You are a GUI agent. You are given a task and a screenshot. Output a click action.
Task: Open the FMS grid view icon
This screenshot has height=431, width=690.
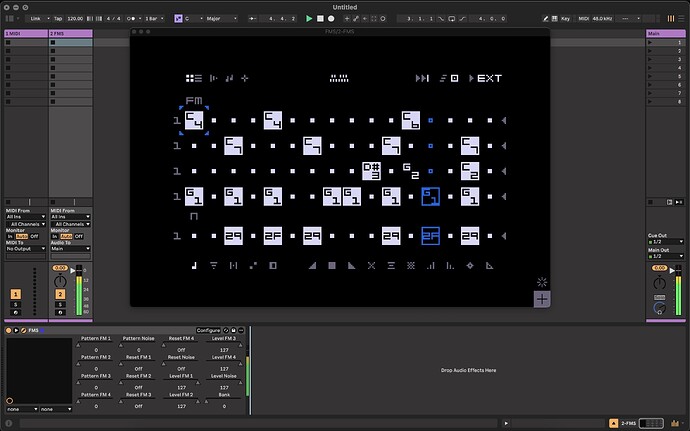(x=194, y=78)
